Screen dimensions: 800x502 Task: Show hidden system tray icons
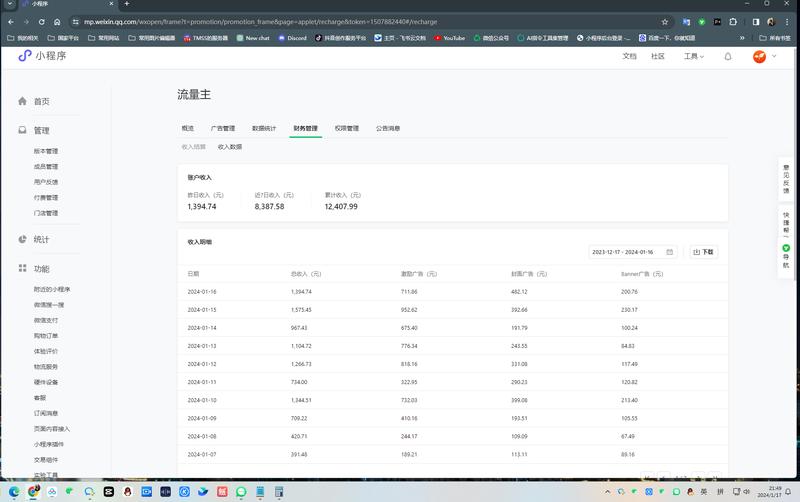(608, 492)
